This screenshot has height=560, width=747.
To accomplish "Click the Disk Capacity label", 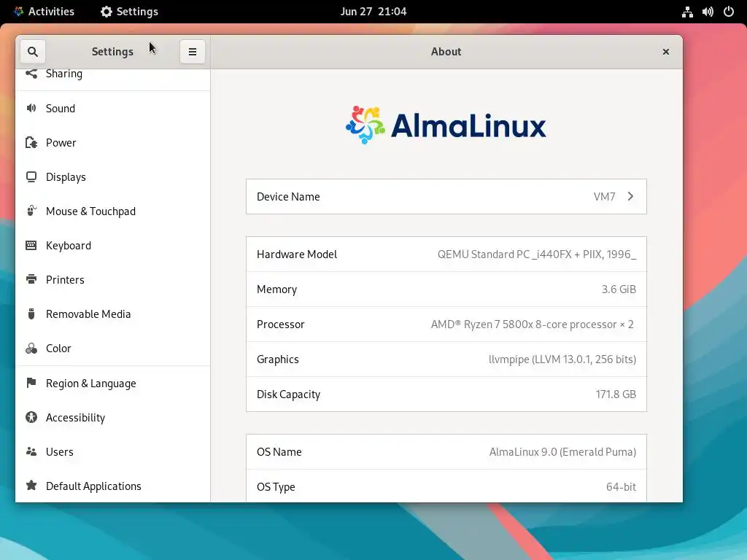I will [289, 394].
